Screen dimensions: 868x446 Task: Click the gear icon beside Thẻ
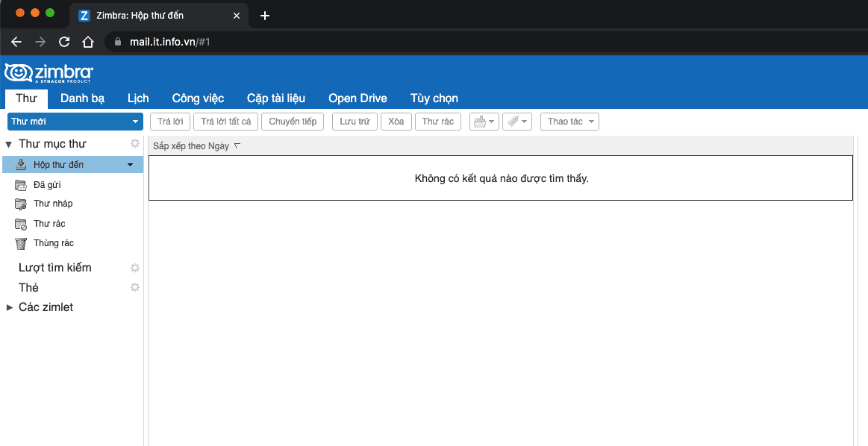pos(135,287)
